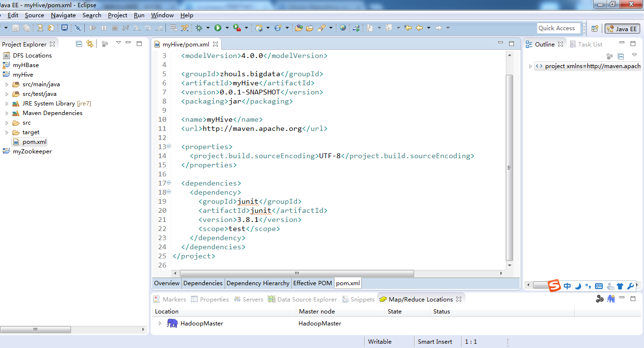The width and height of the screenshot is (644, 348).
Task: Click the editor horizontal scrollbar
Action: [x=297, y=273]
